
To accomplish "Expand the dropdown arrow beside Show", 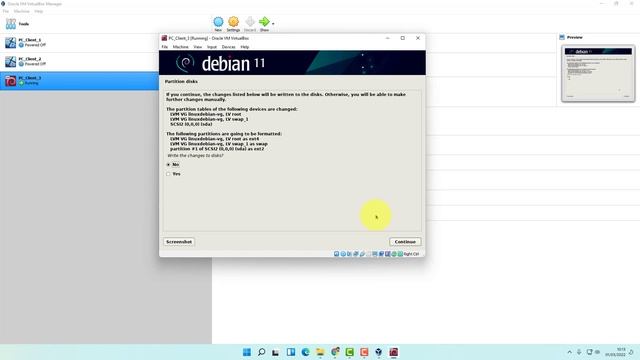I will [x=273, y=24].
